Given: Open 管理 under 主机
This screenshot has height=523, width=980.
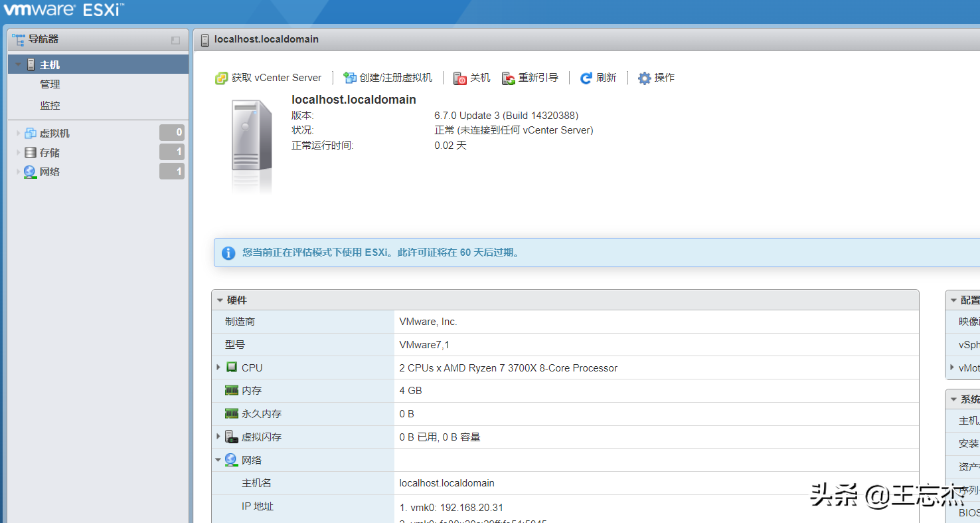Looking at the screenshot, I should point(50,84).
